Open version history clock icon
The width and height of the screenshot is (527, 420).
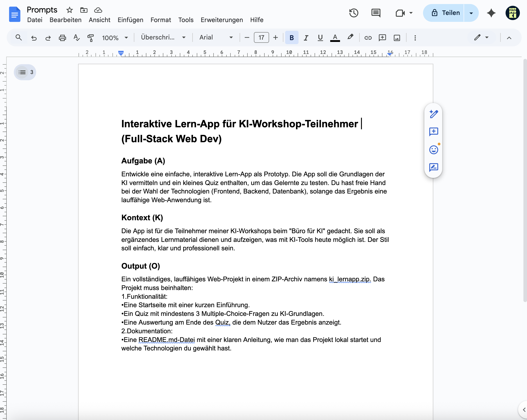[x=353, y=13]
